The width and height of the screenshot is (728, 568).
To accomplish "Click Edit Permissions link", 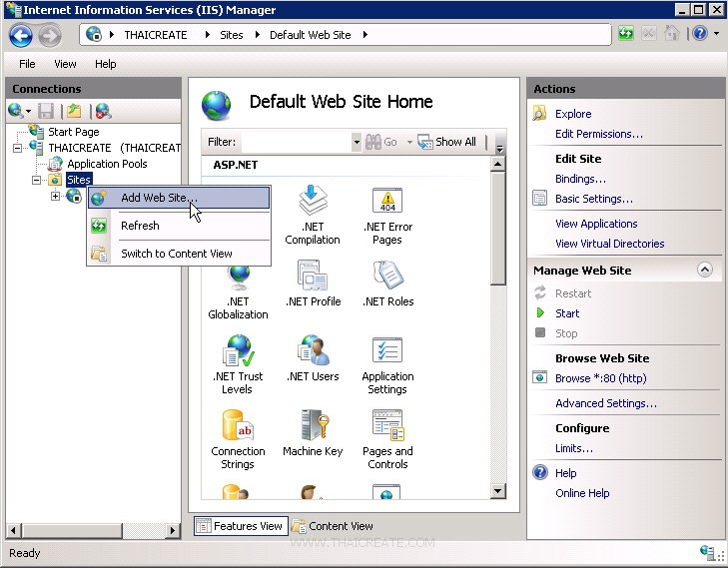I will click(x=599, y=134).
